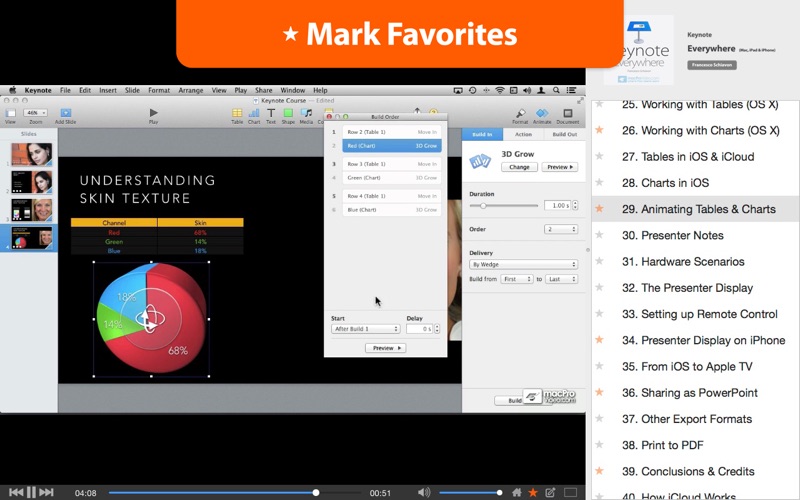
Task: Open the Delivery By Wedge dropdown
Action: [523, 264]
